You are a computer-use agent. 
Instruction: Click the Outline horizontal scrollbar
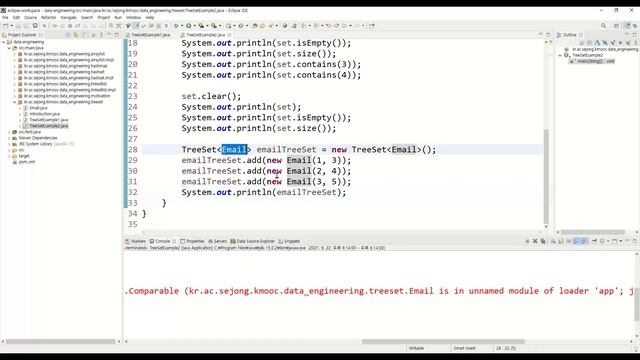593,232
